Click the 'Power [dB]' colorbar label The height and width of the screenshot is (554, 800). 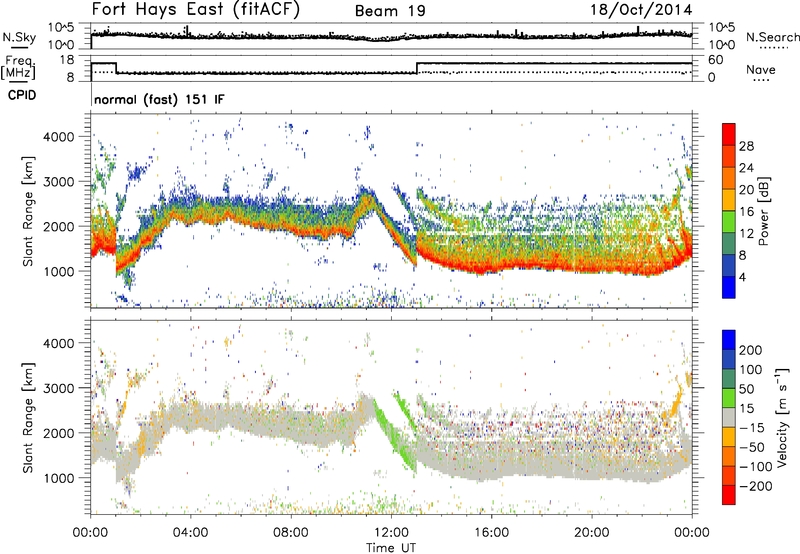coord(763,211)
